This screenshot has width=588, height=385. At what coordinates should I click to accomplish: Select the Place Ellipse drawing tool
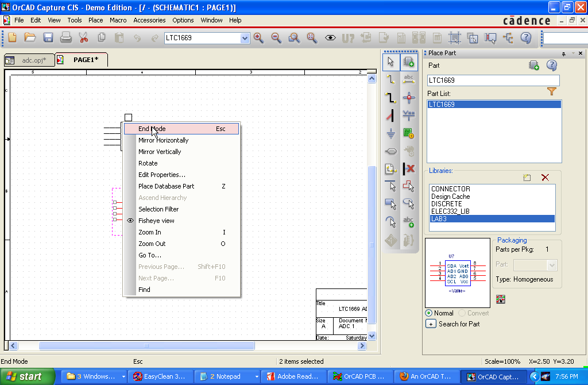pyautogui.click(x=409, y=204)
